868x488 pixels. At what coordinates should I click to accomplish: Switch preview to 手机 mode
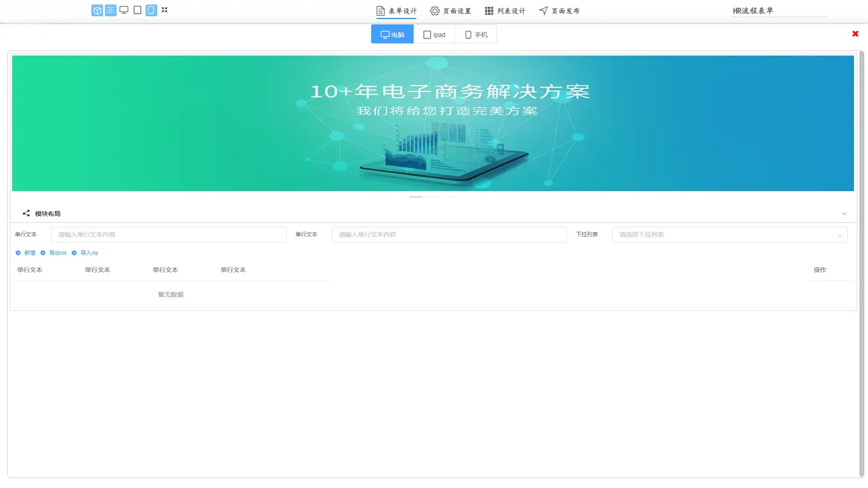476,35
